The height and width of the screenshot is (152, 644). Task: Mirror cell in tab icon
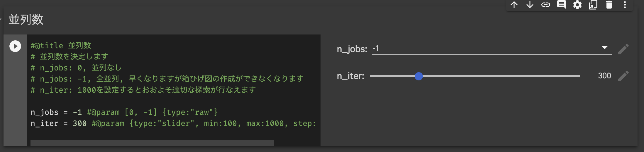pyautogui.click(x=593, y=5)
